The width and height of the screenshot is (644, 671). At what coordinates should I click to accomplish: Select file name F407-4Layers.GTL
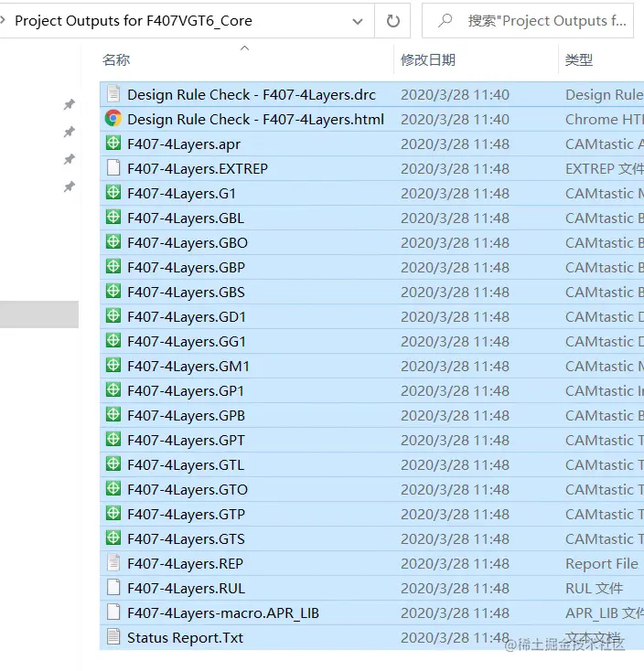click(x=186, y=464)
